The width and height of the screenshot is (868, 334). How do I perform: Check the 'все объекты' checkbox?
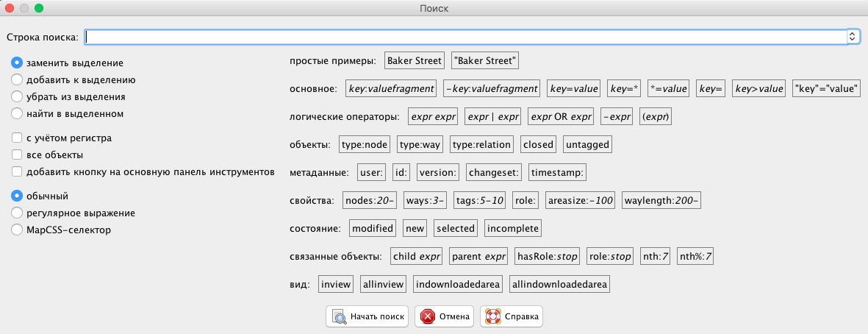point(17,155)
